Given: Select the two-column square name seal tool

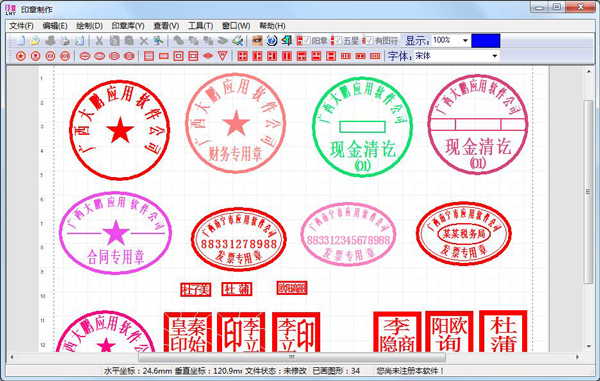Looking at the screenshot, I should pyautogui.click(x=287, y=56).
